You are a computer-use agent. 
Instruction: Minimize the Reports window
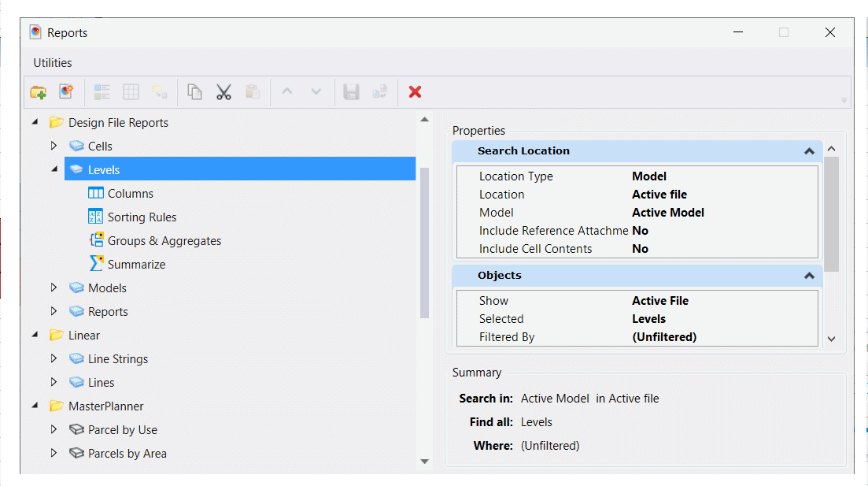pos(738,32)
